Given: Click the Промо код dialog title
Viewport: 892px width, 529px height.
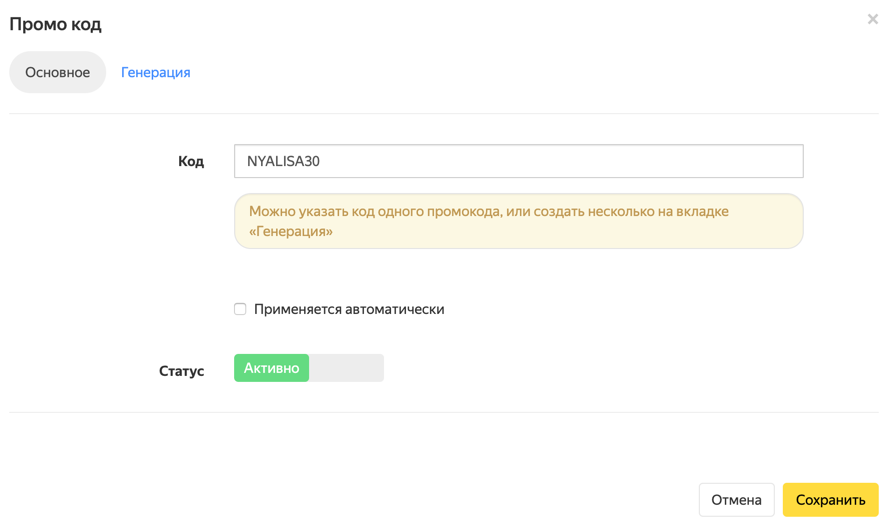Looking at the screenshot, I should pyautogui.click(x=56, y=24).
